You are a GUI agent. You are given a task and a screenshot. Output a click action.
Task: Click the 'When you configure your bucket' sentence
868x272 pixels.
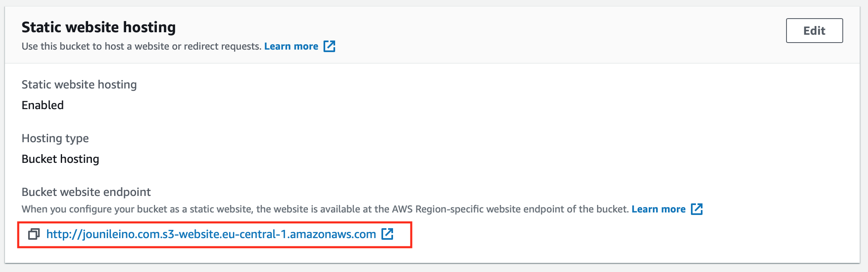click(325, 209)
